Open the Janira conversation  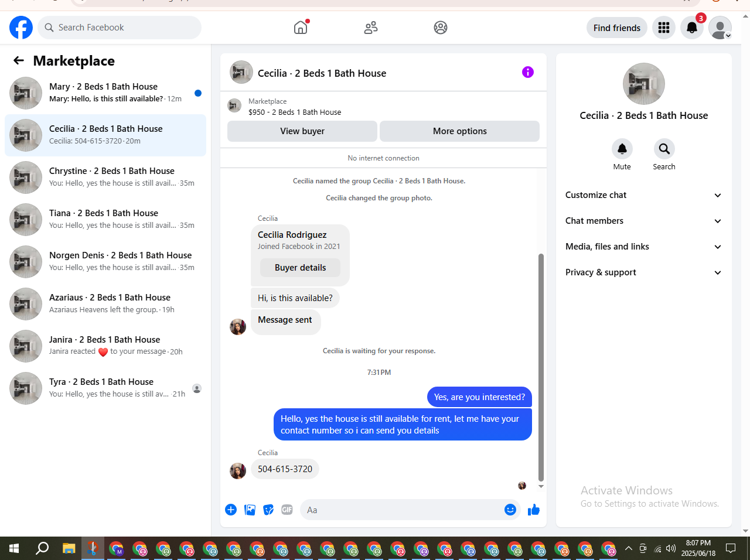click(x=105, y=346)
